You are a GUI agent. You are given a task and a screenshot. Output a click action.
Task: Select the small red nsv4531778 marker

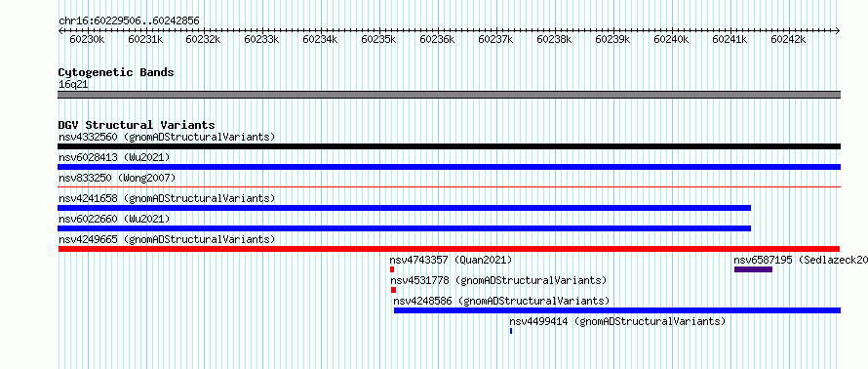click(x=394, y=290)
